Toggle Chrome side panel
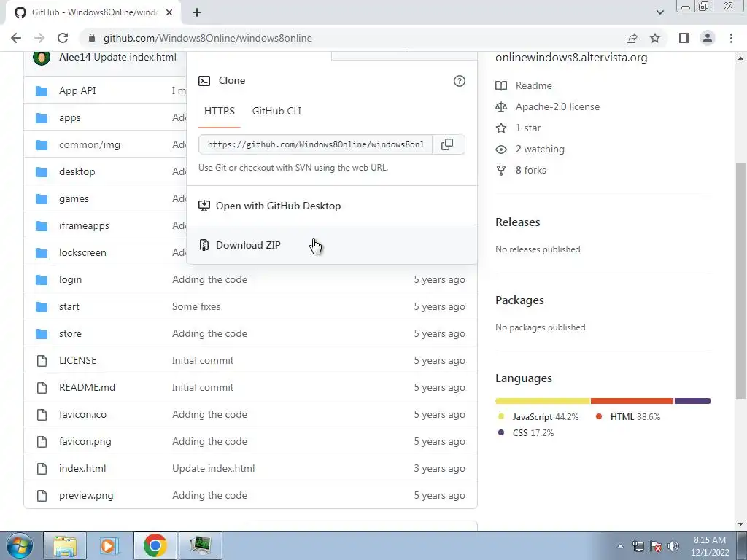Image resolution: width=747 pixels, height=560 pixels. pos(684,38)
